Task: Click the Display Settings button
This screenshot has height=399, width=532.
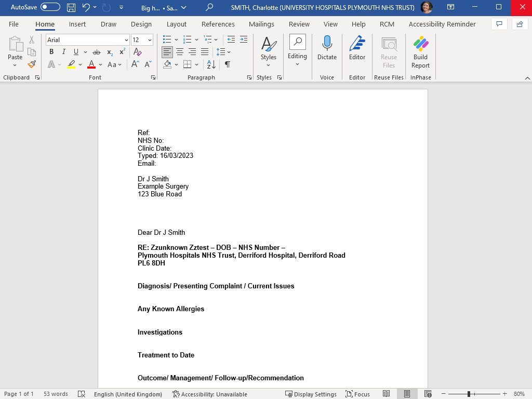Action: [311, 394]
